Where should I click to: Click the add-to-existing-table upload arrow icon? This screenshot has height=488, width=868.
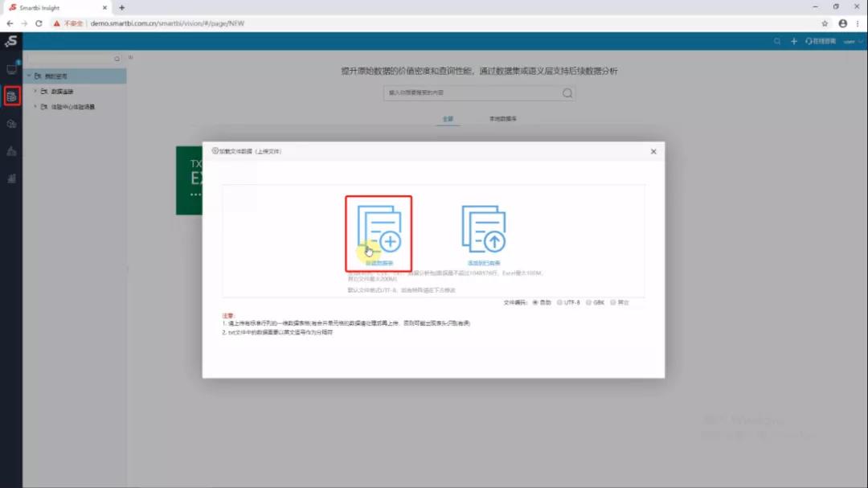[484, 229]
